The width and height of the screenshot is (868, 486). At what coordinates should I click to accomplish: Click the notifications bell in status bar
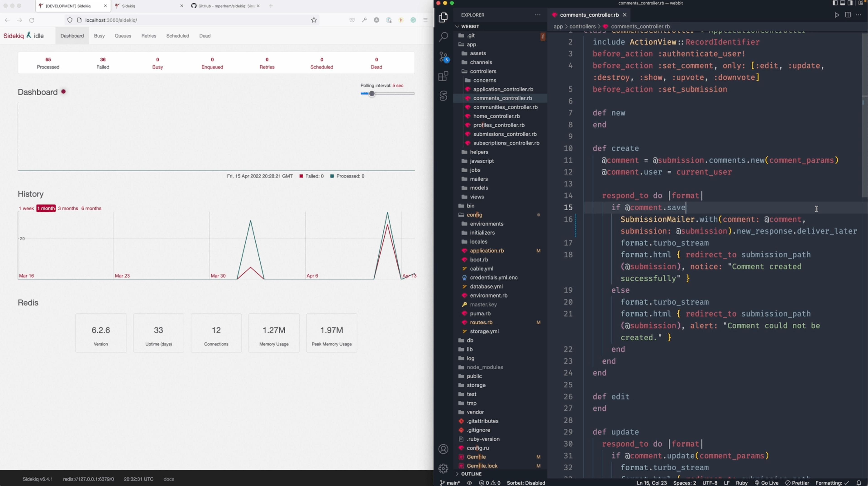858,483
